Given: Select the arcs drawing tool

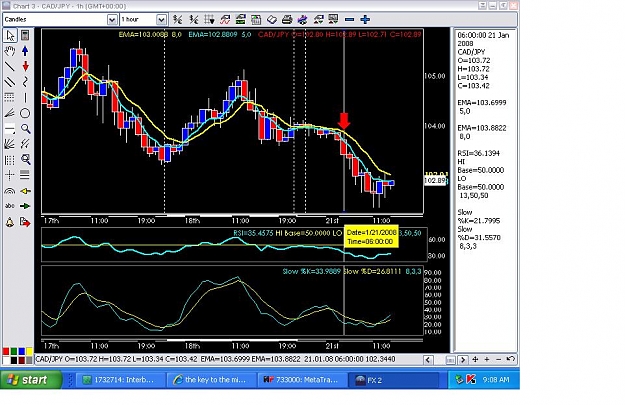Looking at the screenshot, I should (x=10, y=191).
